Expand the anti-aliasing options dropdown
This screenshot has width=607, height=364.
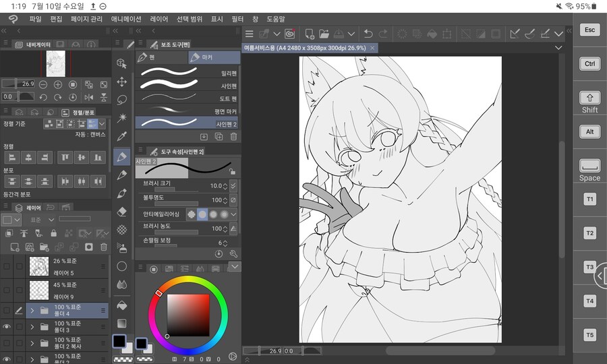click(x=234, y=214)
